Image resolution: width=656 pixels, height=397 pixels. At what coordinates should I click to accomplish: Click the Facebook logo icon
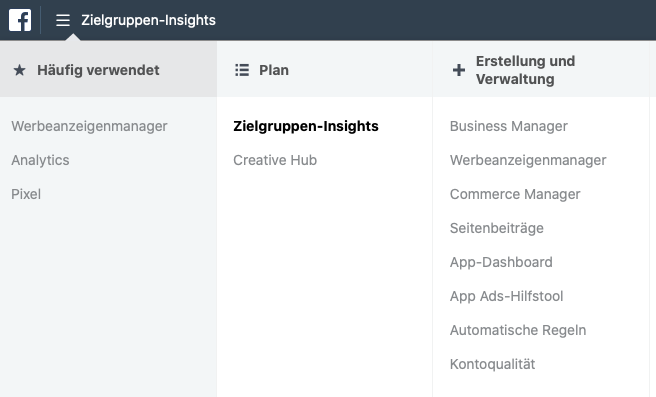20,20
